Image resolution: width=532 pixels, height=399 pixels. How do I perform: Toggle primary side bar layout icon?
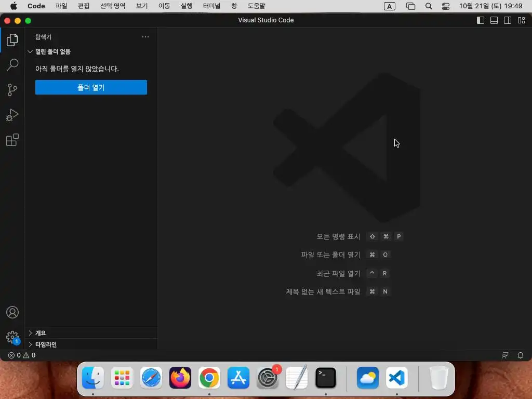point(481,20)
